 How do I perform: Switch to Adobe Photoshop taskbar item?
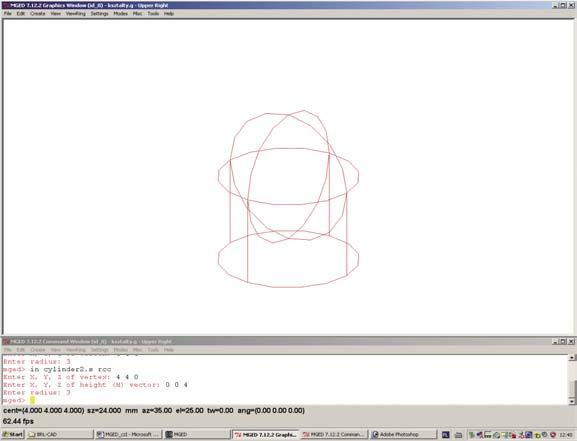point(403,434)
